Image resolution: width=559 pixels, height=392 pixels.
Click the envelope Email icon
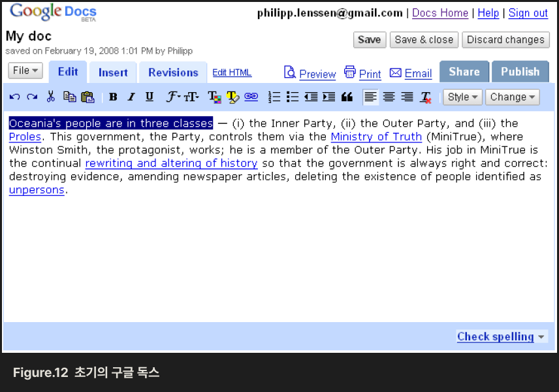coord(395,73)
